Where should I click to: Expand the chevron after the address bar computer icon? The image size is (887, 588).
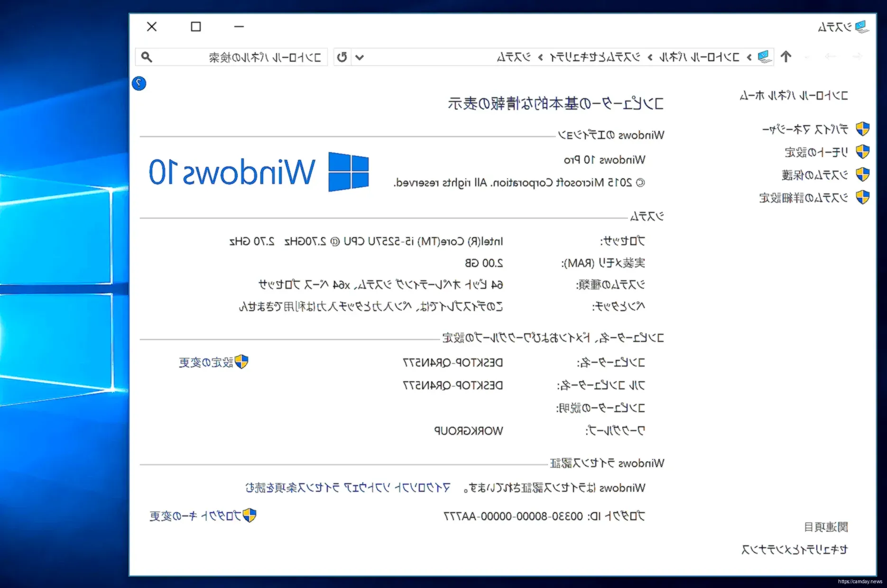749,57
